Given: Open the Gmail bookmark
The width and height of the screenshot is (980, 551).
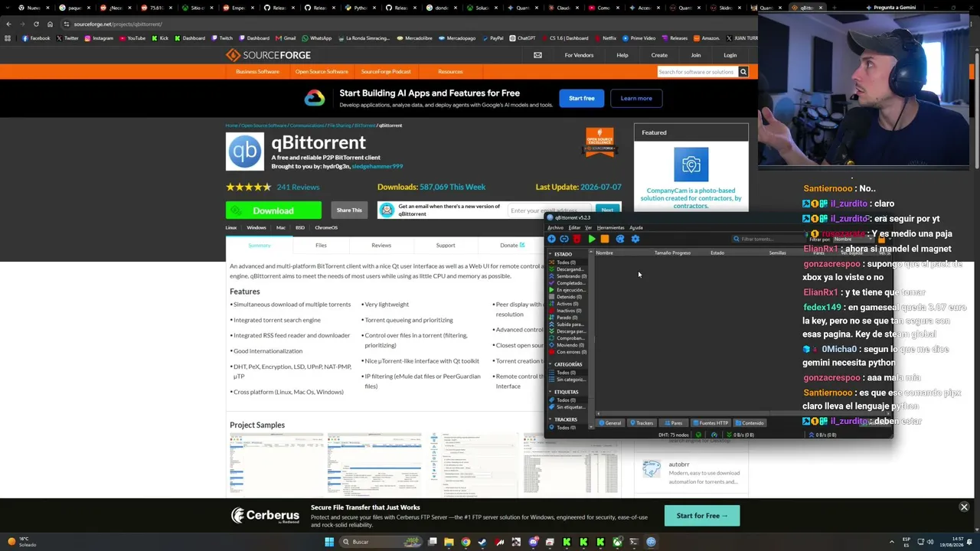Looking at the screenshot, I should 286,38.
